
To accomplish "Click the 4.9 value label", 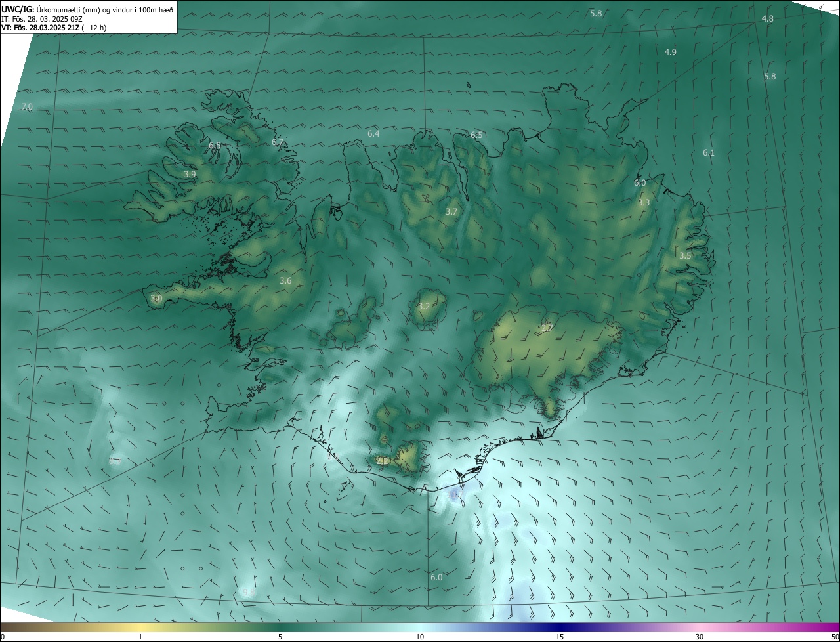I will (671, 52).
